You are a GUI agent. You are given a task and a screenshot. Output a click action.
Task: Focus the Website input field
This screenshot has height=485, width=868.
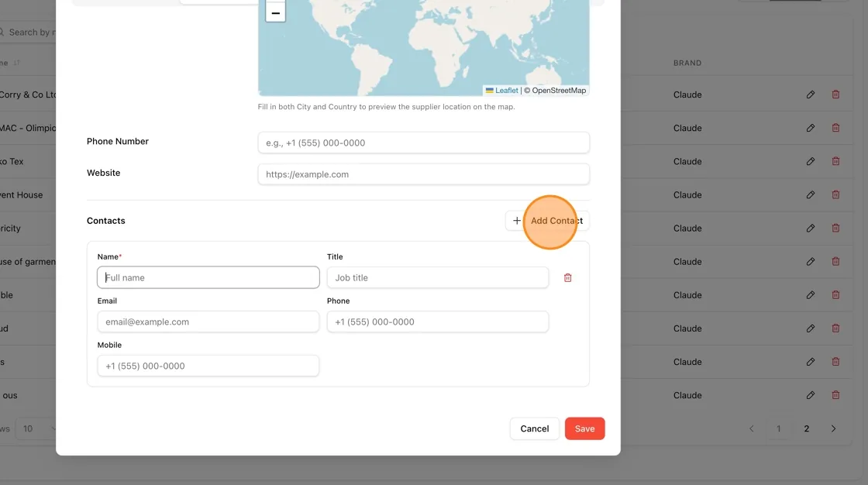point(423,174)
